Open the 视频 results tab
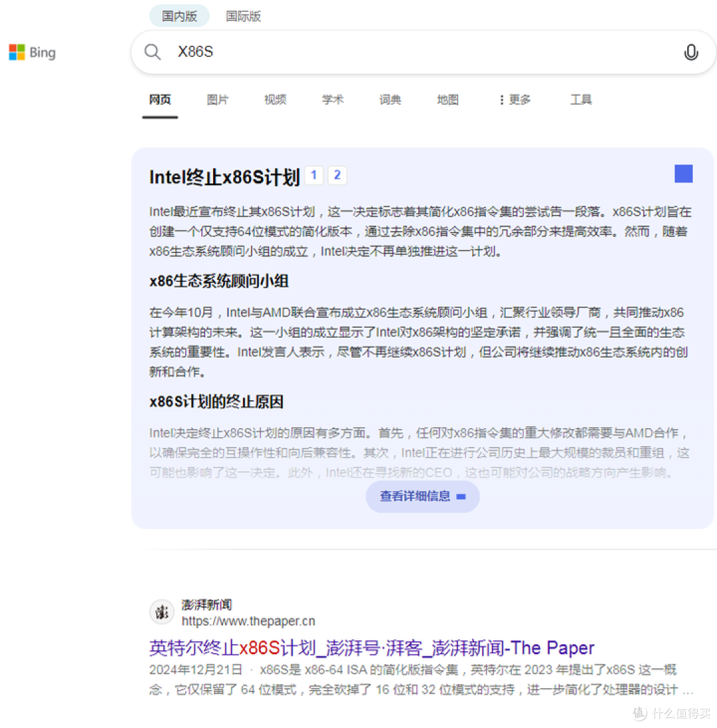The width and height of the screenshot is (717, 728). click(276, 100)
